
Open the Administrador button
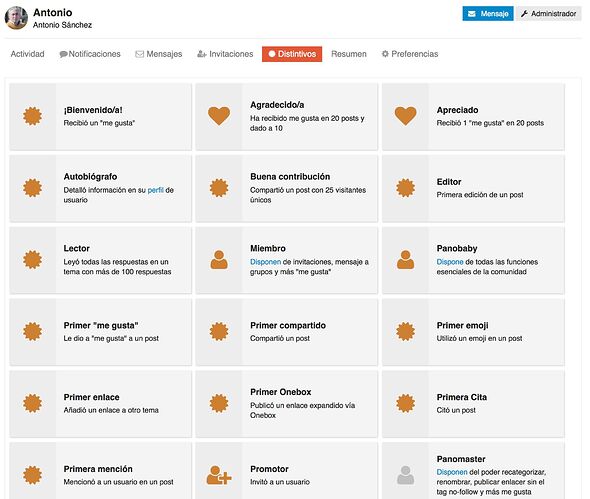[549, 14]
